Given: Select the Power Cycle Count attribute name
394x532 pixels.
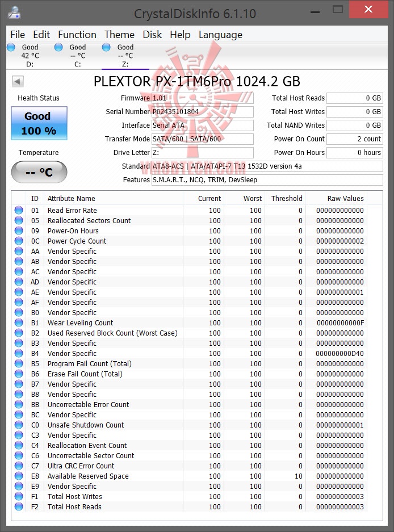Looking at the screenshot, I should coord(77,241).
